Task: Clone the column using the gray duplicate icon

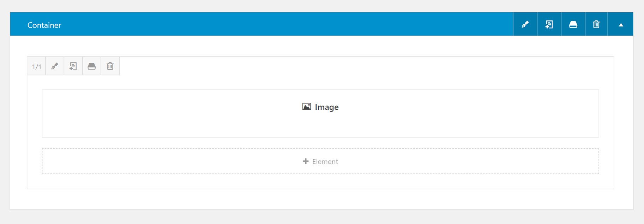Action: pos(73,66)
